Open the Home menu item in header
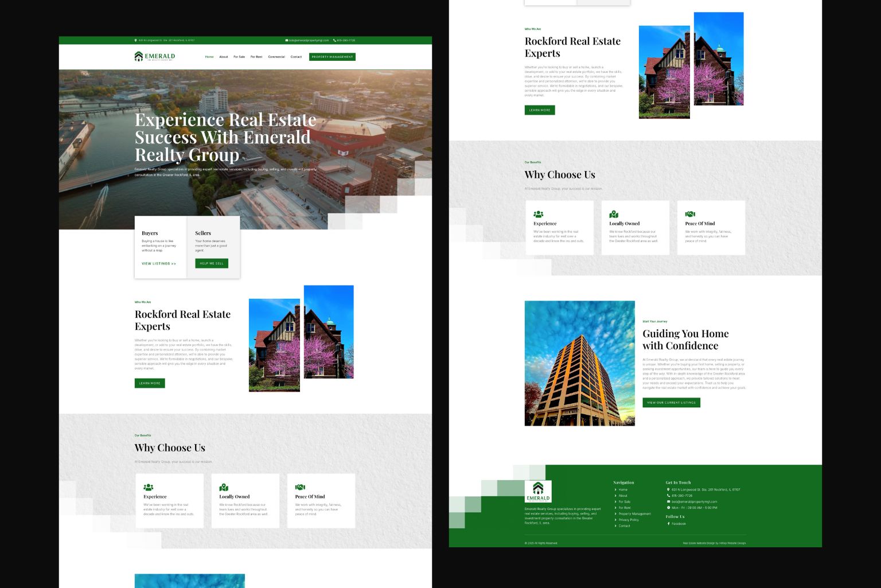The height and width of the screenshot is (588, 881). [209, 57]
